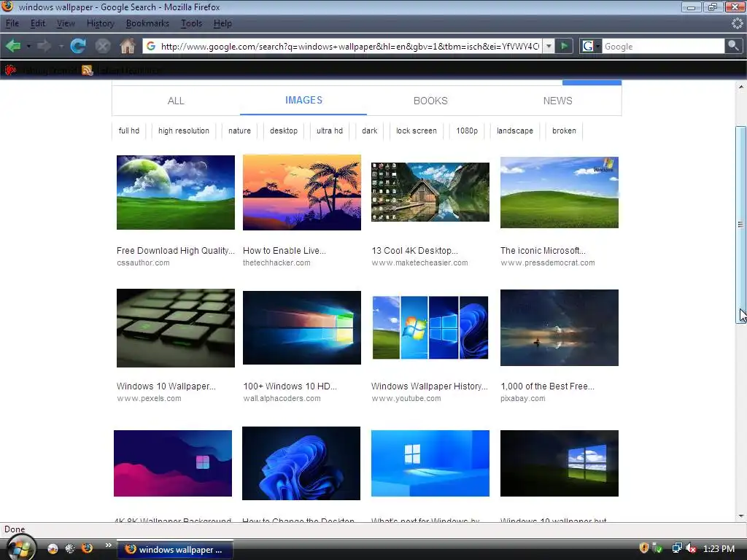Open 'Free Download High Quality...' link

(176, 251)
